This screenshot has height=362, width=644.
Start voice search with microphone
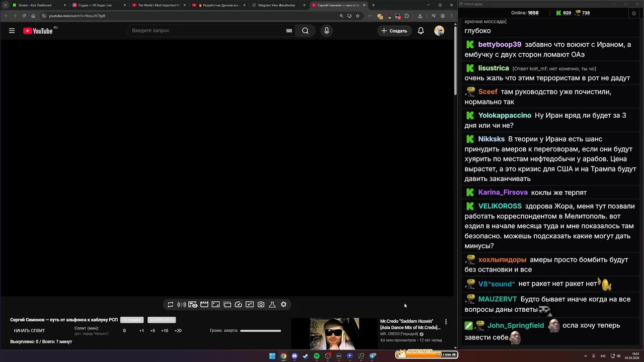327,31
